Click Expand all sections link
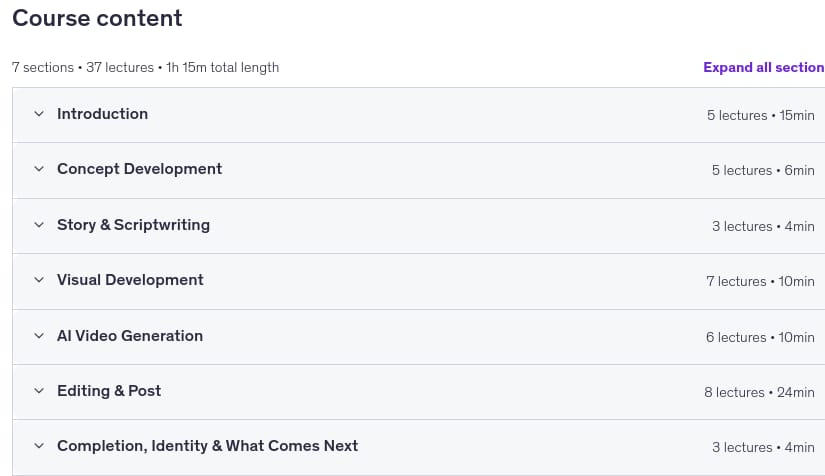Viewport: 825px width, 476px height. [764, 67]
